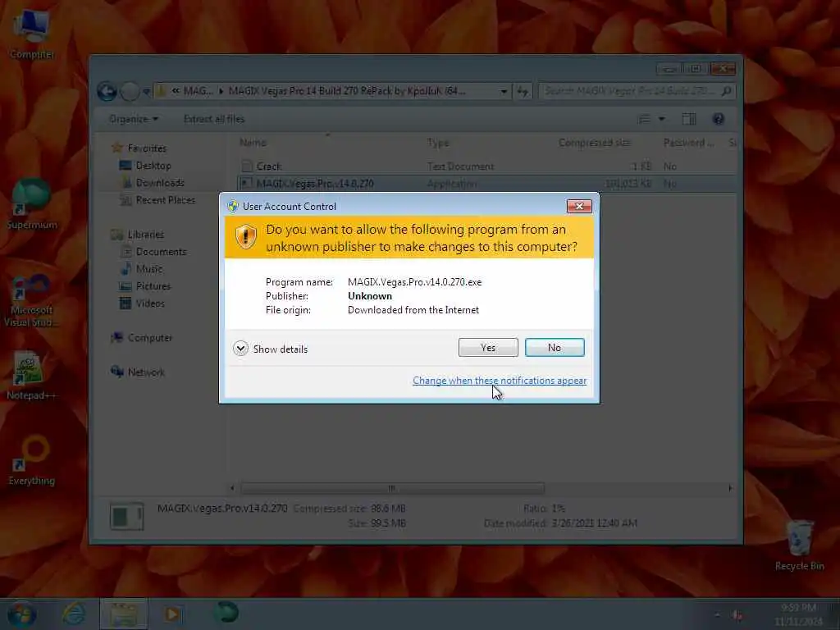This screenshot has width=840, height=630.
Task: Select MAGIX.Vegas.Pro.v14.0.270 file row
Action: tap(486, 183)
